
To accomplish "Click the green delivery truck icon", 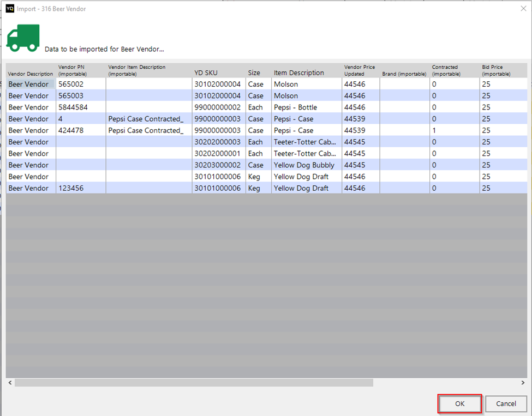I will 23,38.
